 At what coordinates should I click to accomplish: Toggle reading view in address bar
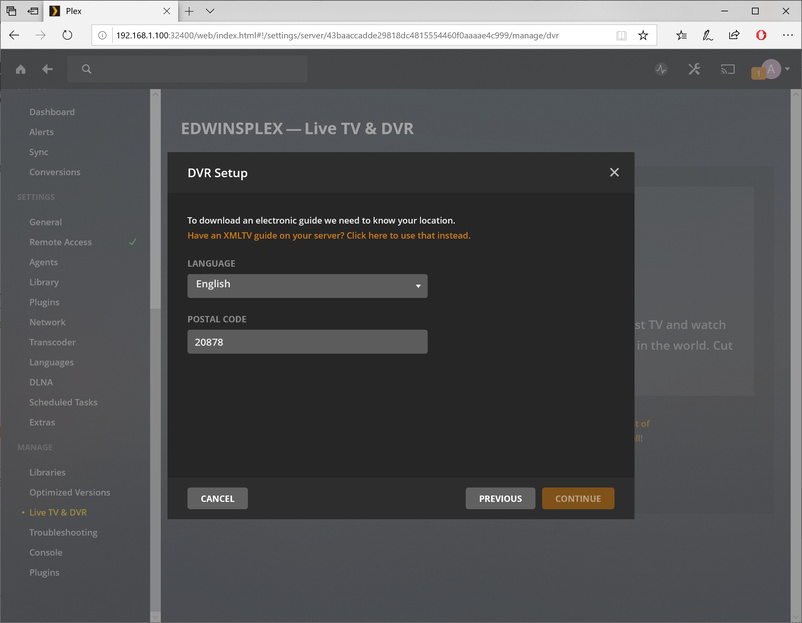click(x=621, y=35)
